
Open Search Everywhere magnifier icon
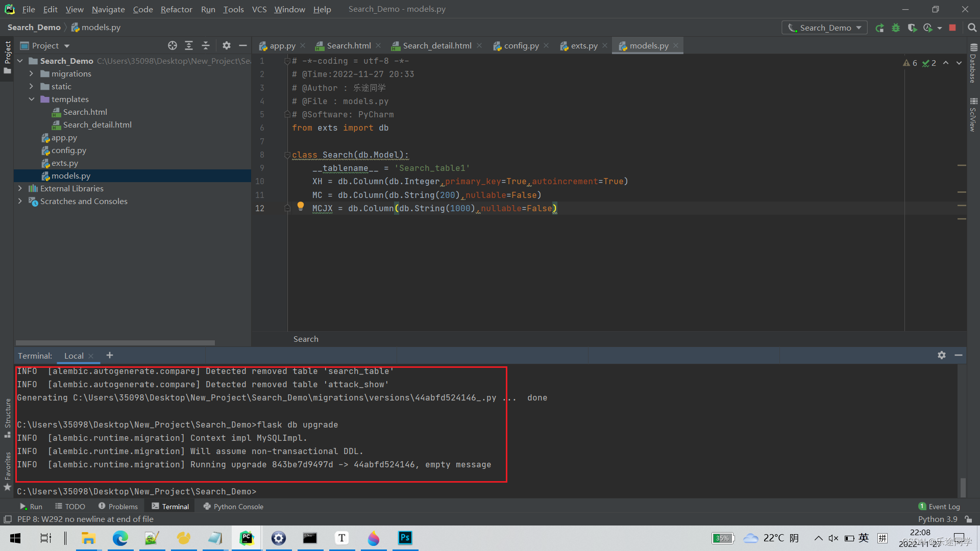point(972,28)
